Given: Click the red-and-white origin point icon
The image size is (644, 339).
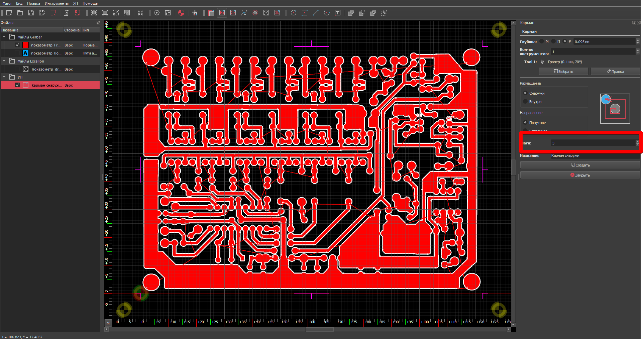Looking at the screenshot, I should click(181, 13).
